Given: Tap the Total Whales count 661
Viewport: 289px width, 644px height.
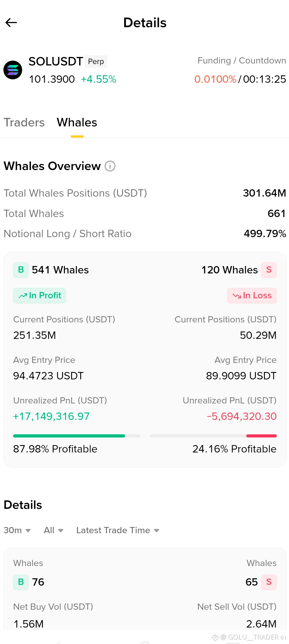Looking at the screenshot, I should [x=277, y=213].
